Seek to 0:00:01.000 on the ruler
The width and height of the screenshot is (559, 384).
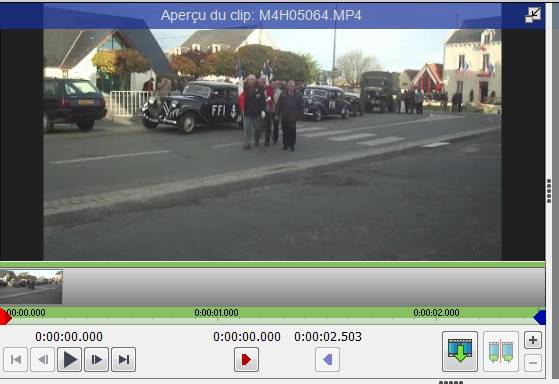point(216,313)
